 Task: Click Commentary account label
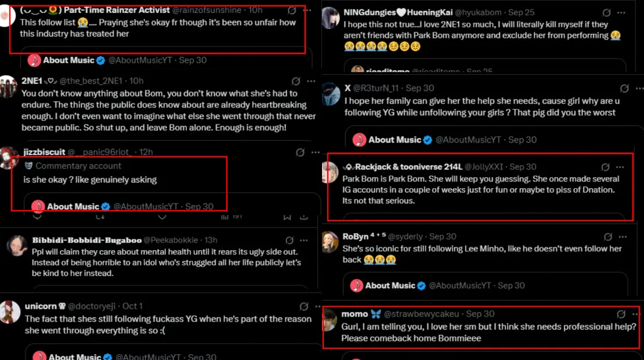pos(78,166)
